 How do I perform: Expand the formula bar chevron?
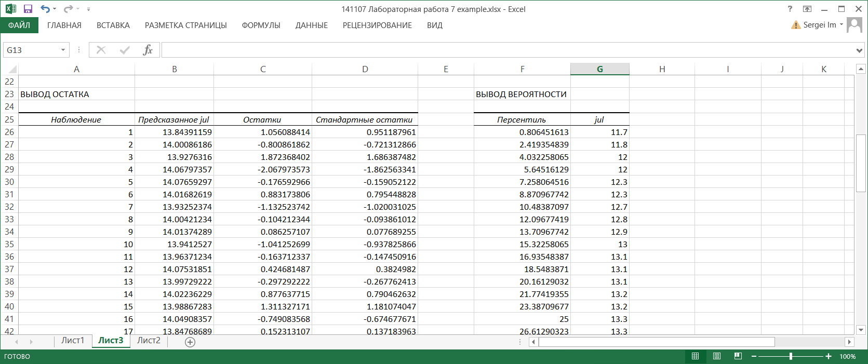[x=859, y=50]
